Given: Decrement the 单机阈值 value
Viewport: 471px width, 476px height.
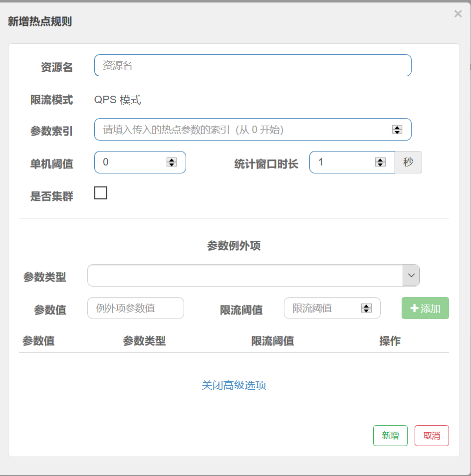Looking at the screenshot, I should click(172, 164).
